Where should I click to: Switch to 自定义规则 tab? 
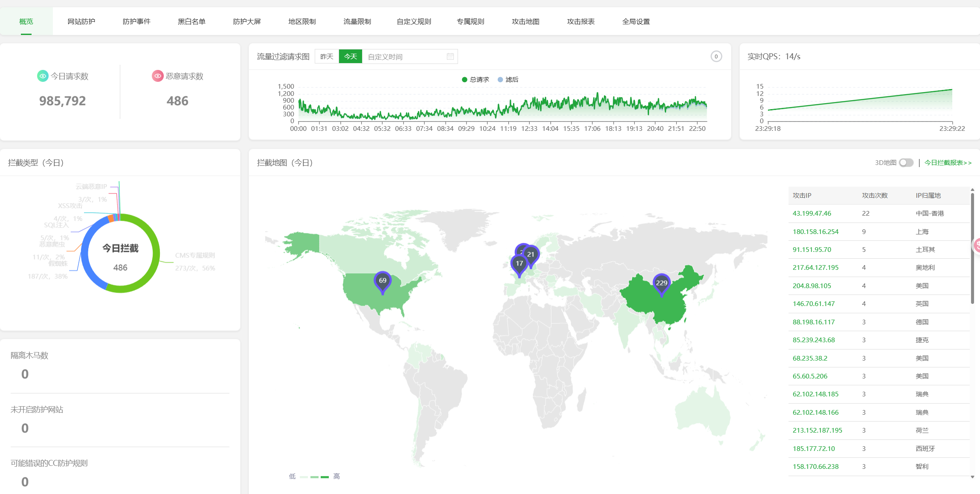pyautogui.click(x=414, y=21)
